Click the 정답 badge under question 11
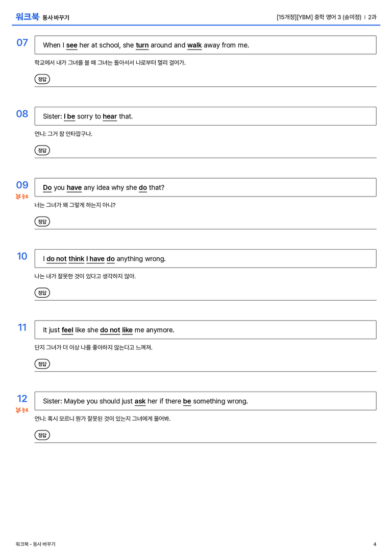Image resolution: width=392 pixels, height=555 pixels. tap(42, 364)
